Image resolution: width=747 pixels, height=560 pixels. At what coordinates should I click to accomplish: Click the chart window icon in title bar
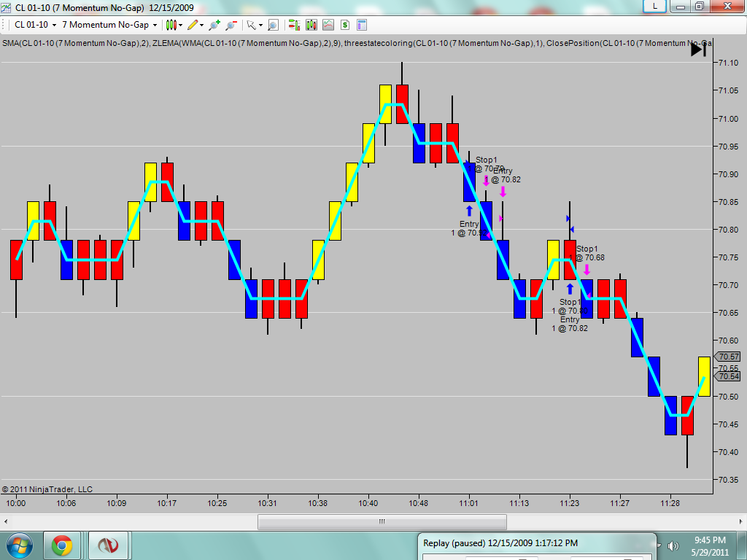6,7
